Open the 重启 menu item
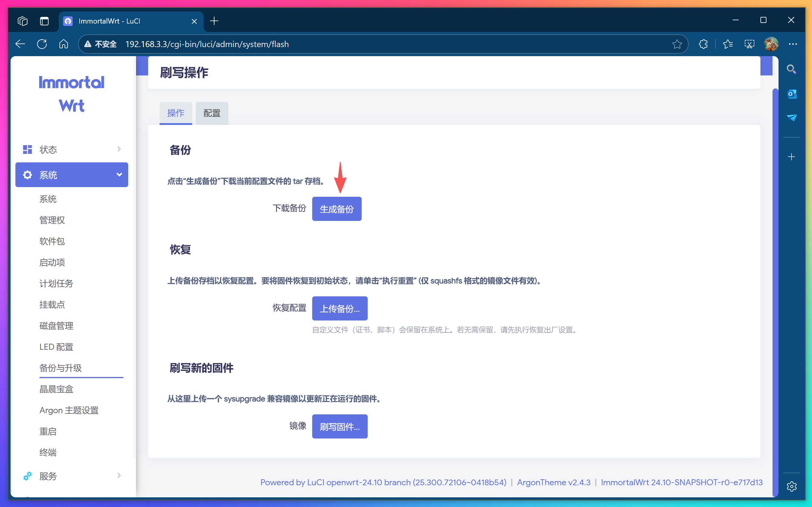This screenshot has height=507, width=812. 48,431
